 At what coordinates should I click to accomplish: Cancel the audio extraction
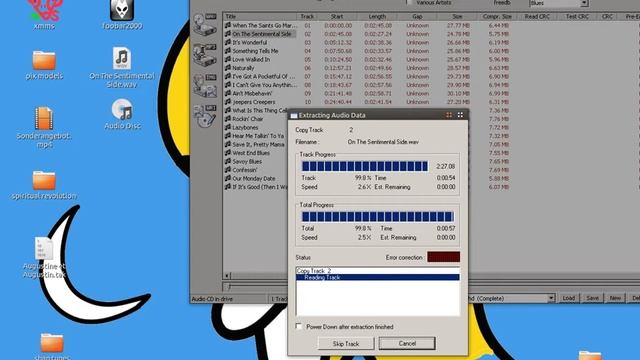pos(407,343)
